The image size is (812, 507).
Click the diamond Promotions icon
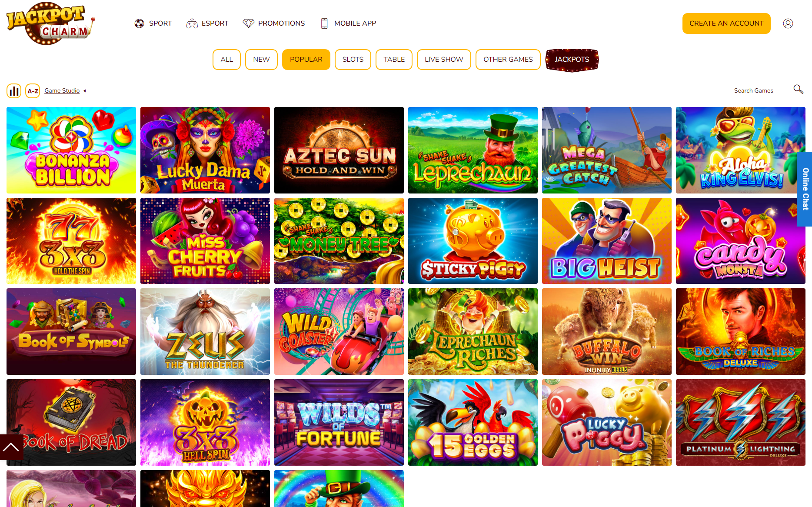(x=248, y=23)
